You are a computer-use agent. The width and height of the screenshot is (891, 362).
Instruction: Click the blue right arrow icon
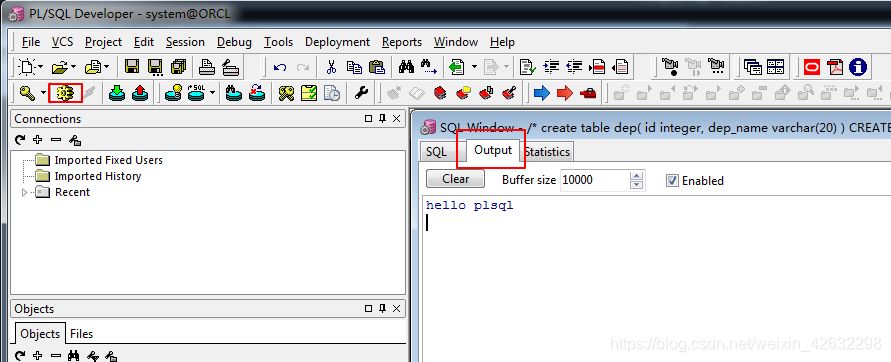pos(542,93)
